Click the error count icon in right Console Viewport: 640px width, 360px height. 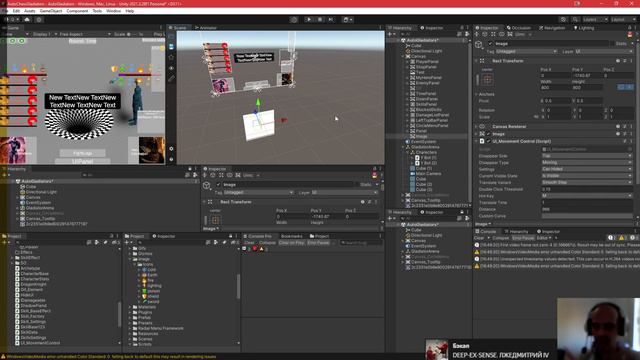633,238
